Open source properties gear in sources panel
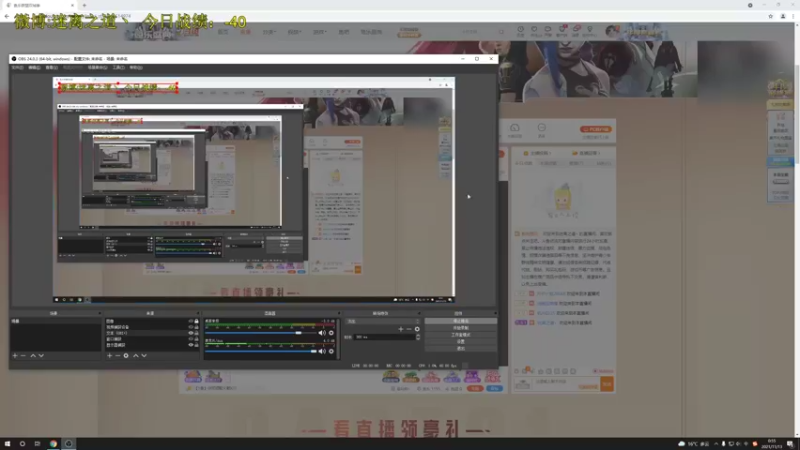This screenshot has height=450, width=800. (x=126, y=356)
